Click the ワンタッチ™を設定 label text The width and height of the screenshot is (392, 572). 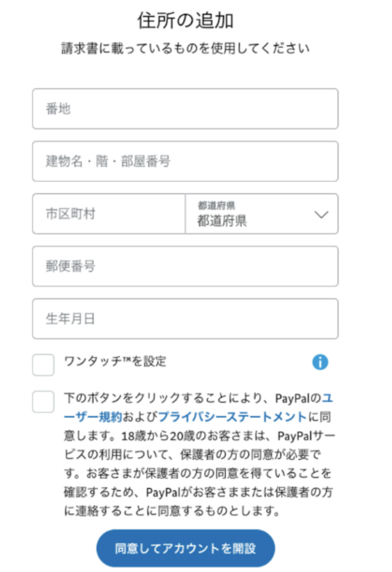[x=116, y=361]
